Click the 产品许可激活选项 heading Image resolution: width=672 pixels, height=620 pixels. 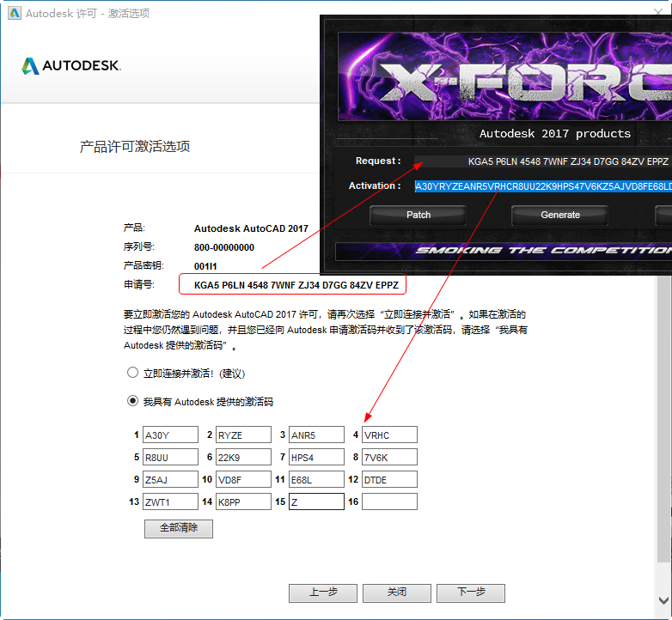[135, 147]
